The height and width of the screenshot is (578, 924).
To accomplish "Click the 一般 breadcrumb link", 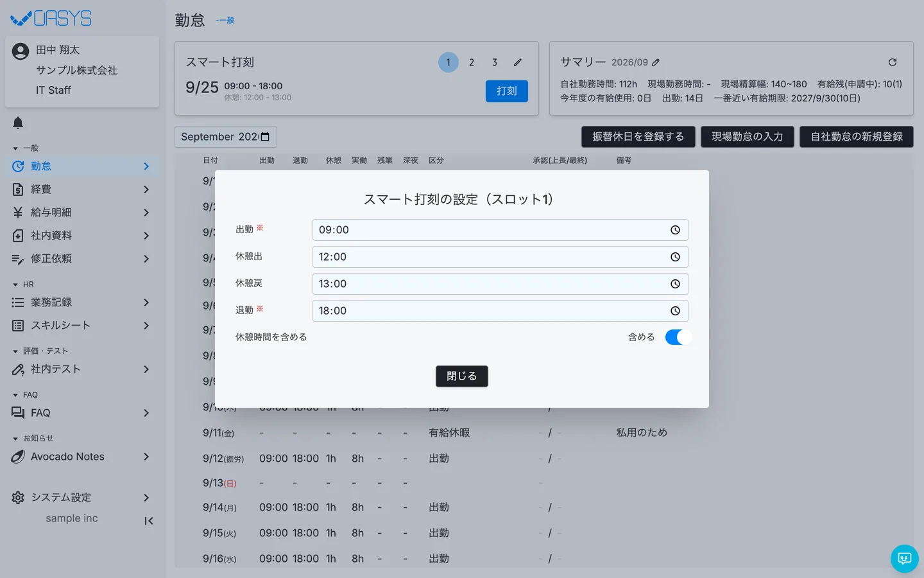I will click(x=226, y=21).
